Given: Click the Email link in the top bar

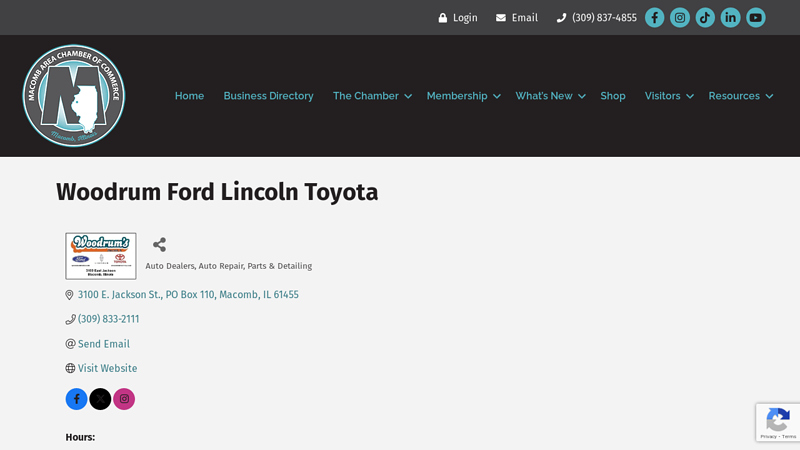Looking at the screenshot, I should 517,18.
